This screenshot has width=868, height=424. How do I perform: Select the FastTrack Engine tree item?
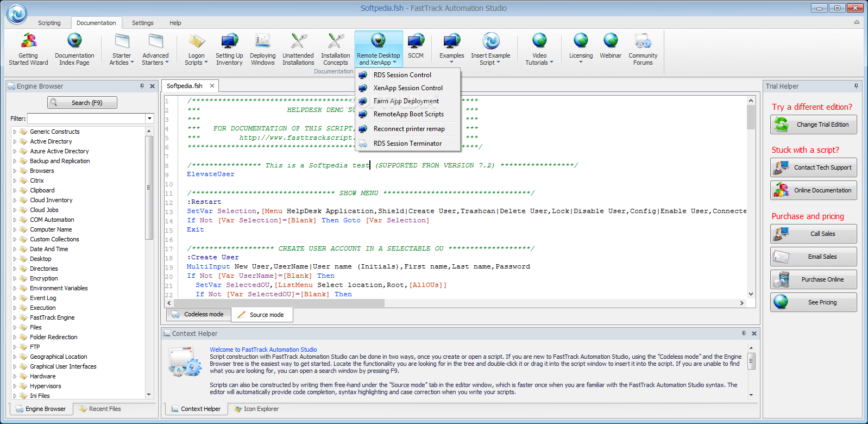52,317
